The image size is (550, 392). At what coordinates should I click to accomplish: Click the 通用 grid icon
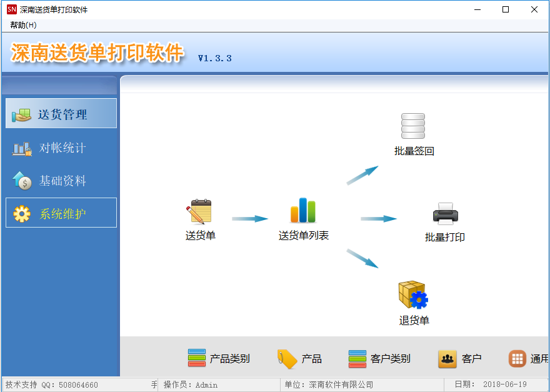pos(517,359)
